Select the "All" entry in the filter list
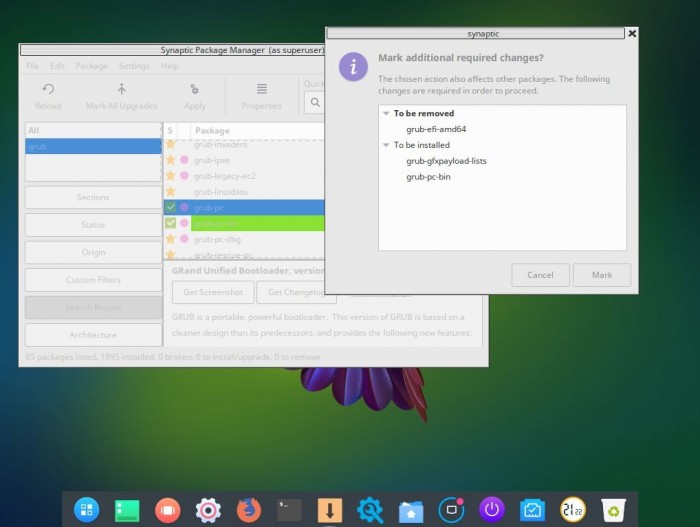This screenshot has width=700, height=527. click(93, 130)
